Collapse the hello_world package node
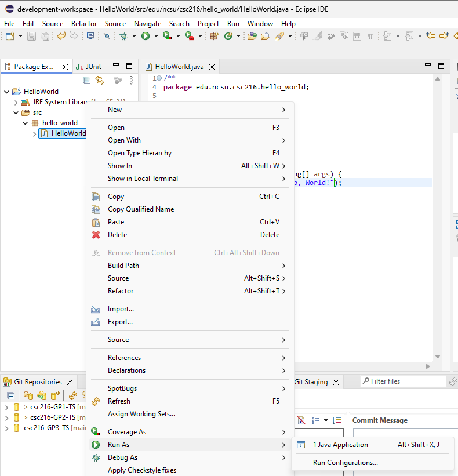 [x=26, y=123]
